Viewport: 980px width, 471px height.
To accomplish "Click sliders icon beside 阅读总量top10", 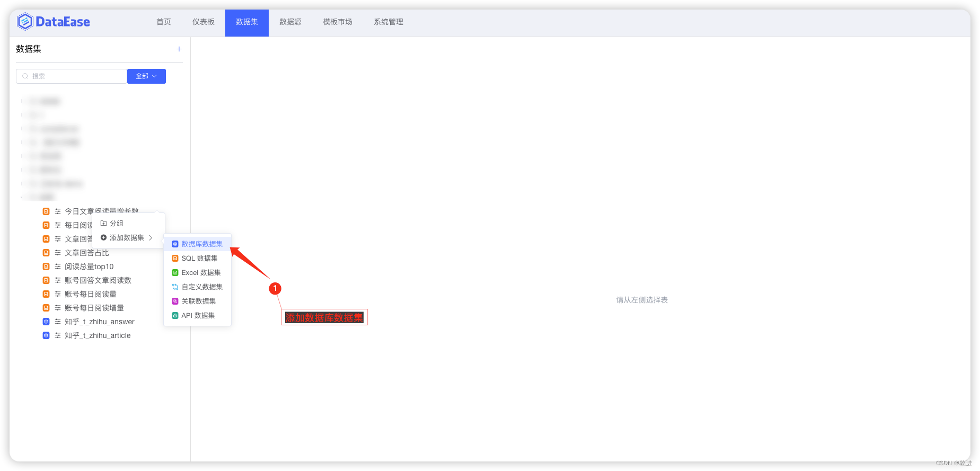I will (58, 266).
